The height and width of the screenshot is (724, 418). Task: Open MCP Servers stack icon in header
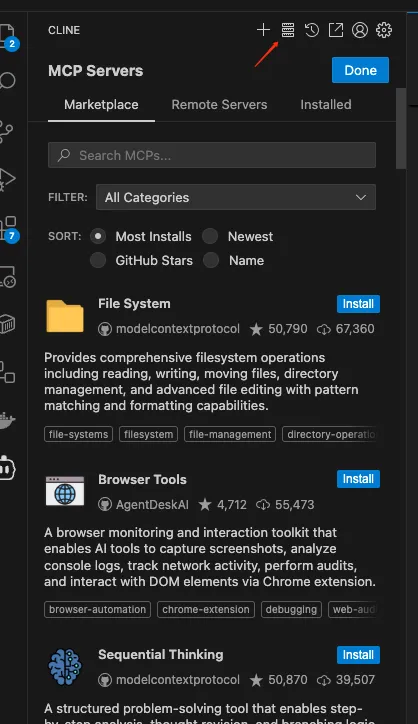click(x=288, y=30)
